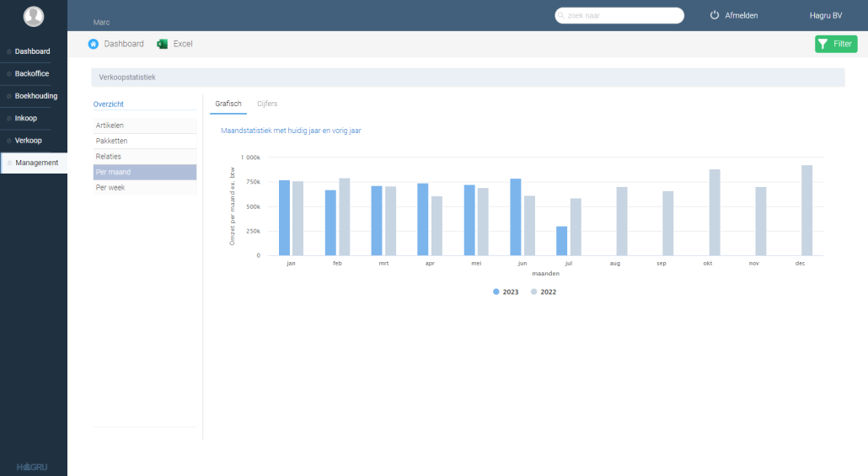
Task: Select the Grafisch tab
Action: (x=228, y=104)
